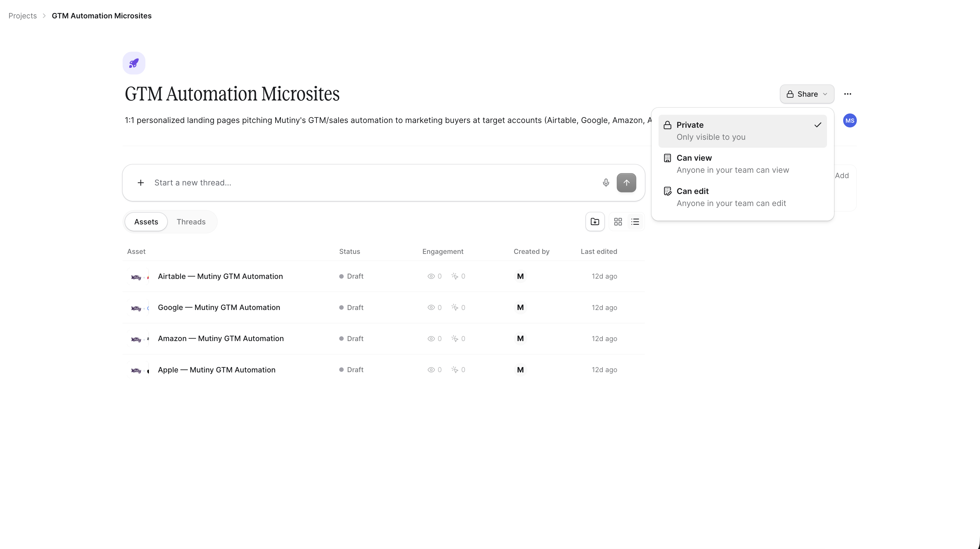
Task: Open Apple — Mutiny GTM Automation asset
Action: point(216,370)
